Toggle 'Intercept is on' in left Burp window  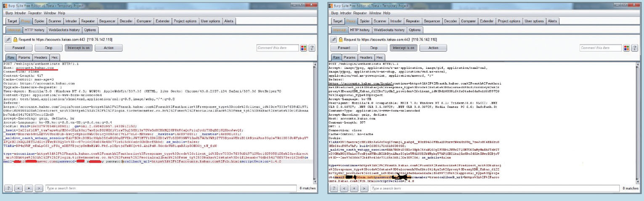click(x=78, y=48)
